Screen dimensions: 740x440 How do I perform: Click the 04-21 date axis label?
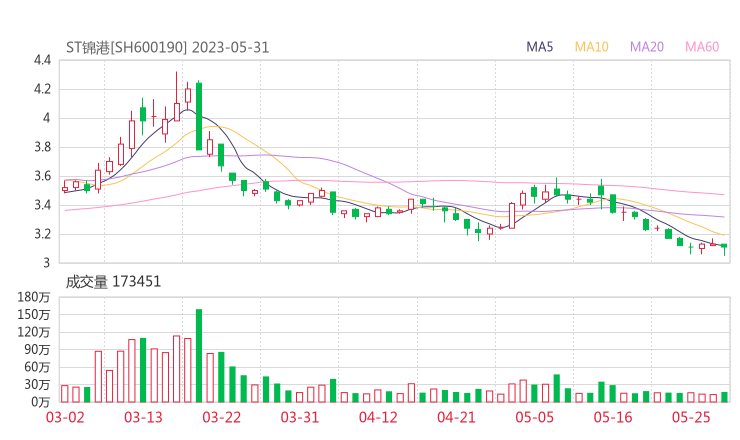coord(456,417)
